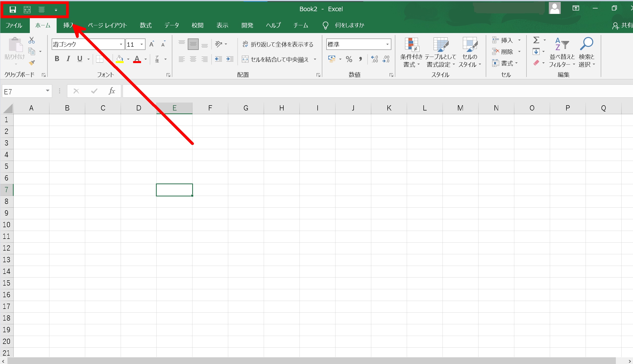Click the text orientation icon

(219, 44)
